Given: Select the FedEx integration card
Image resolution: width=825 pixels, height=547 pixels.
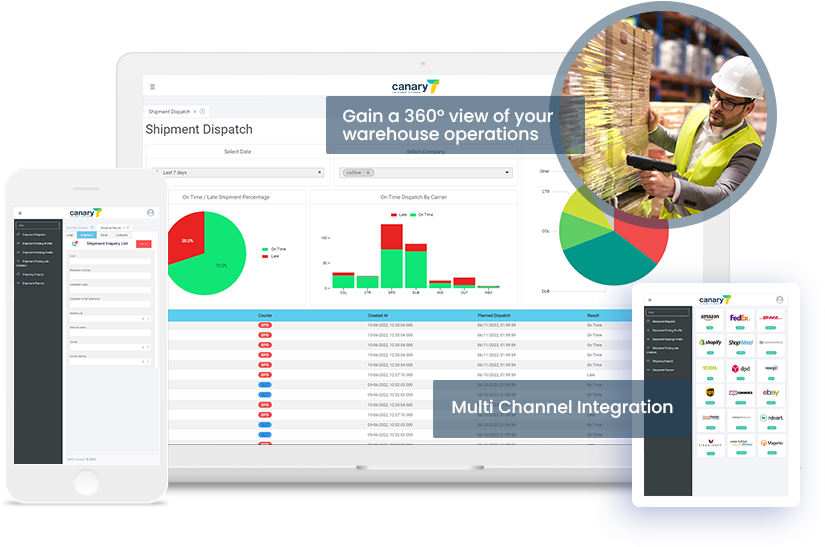Looking at the screenshot, I should [x=740, y=320].
